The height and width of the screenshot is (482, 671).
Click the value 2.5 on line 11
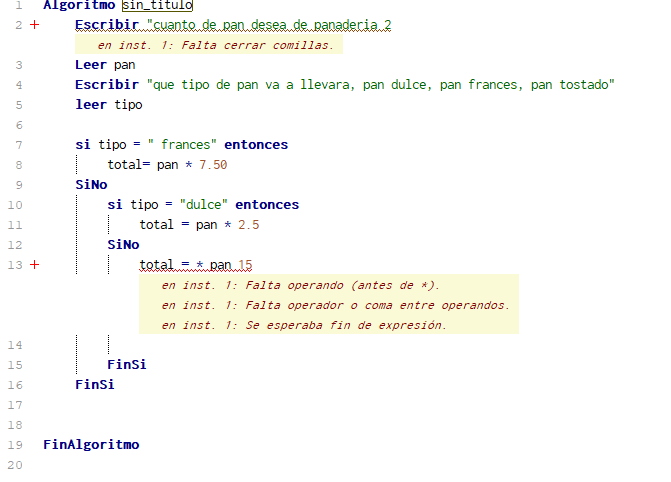pyautogui.click(x=249, y=225)
